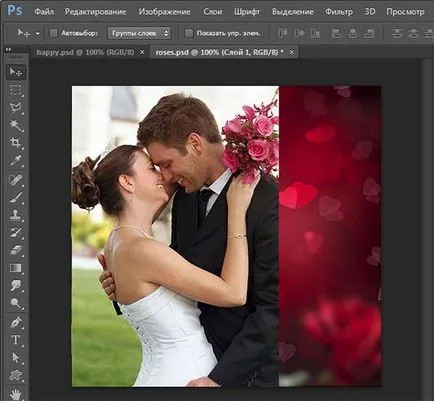Toggle the Показать упр. элем. checkbox
The image size is (434, 401).
click(x=189, y=33)
